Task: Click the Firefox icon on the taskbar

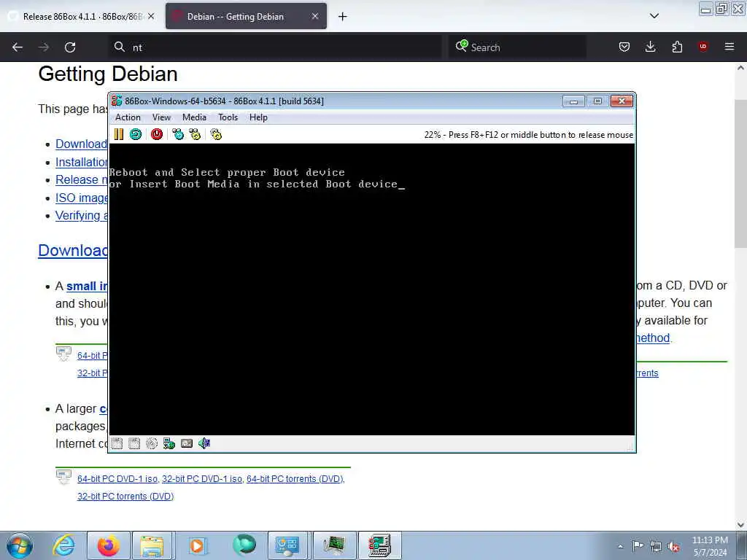Action: point(108,545)
